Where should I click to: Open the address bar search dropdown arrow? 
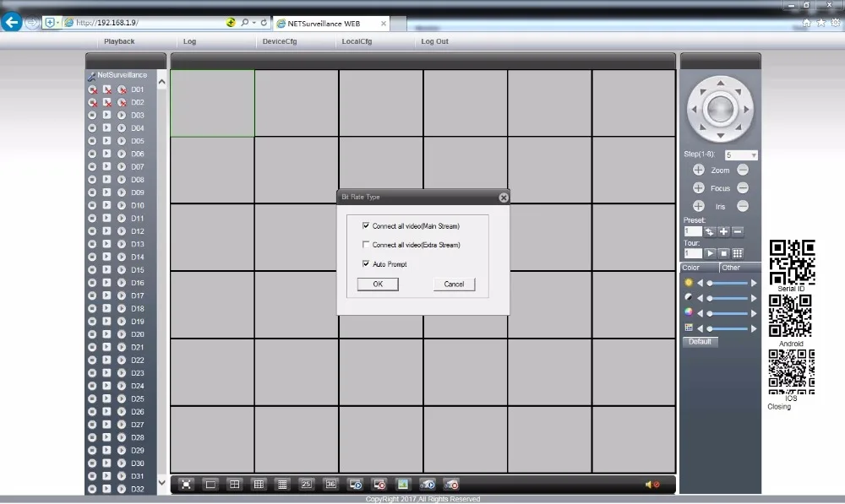[x=253, y=23]
